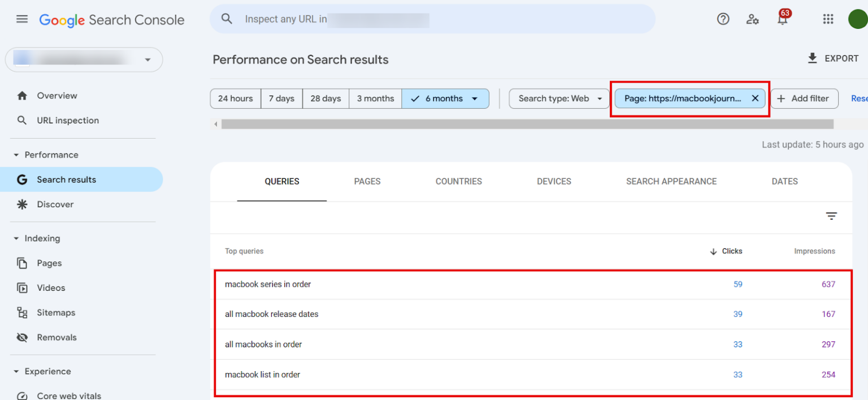
Task: Expand the 6 months date range dropdown arrow
Action: click(475, 98)
